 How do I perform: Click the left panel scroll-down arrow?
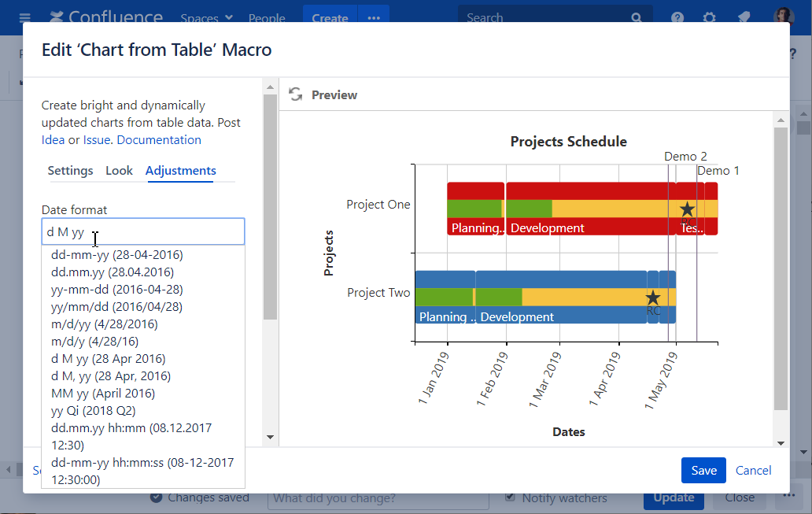click(270, 437)
